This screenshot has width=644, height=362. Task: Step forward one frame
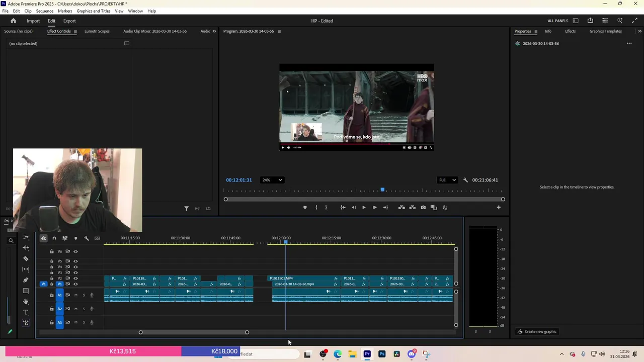(374, 207)
